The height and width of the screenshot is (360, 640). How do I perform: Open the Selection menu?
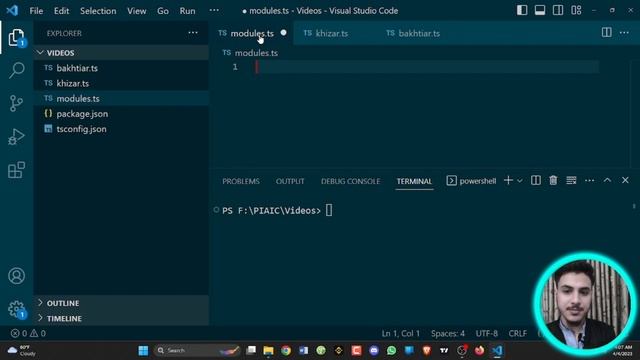98,11
